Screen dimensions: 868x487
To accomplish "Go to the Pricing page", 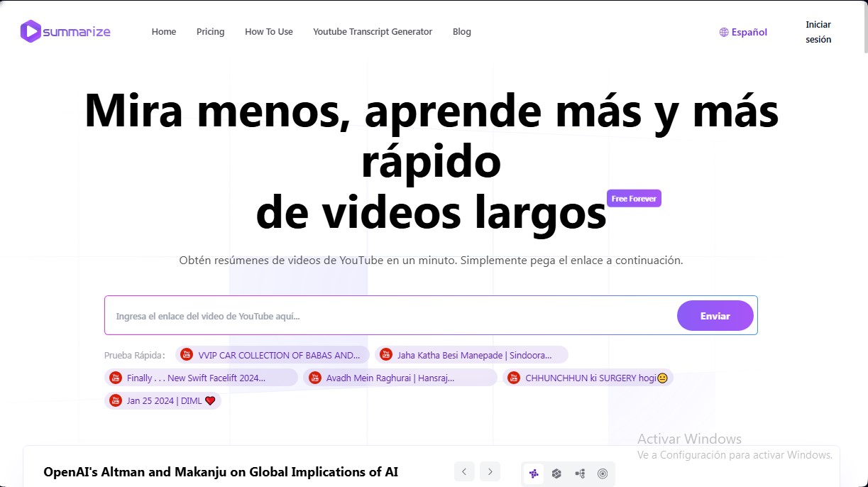I will [x=211, y=32].
